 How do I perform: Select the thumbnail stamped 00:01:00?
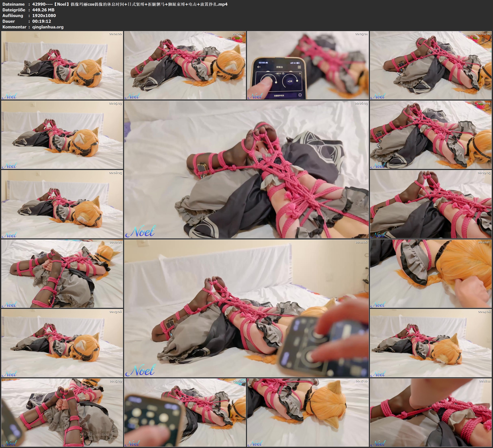point(62,65)
